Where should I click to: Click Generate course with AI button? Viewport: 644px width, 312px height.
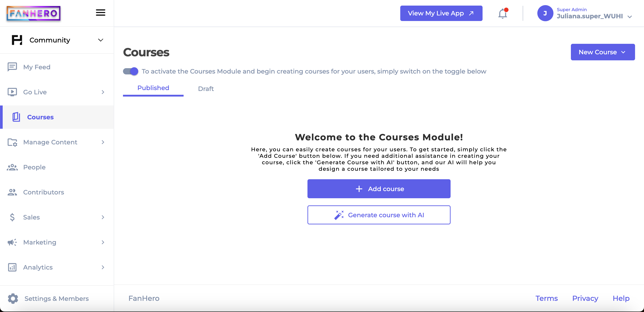(x=379, y=215)
